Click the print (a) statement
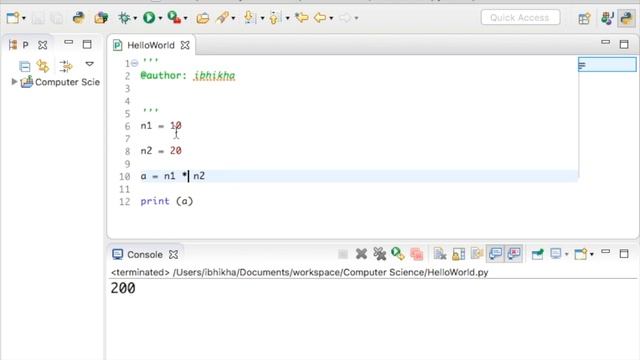Screen dimensions: 640x360 (x=167, y=201)
